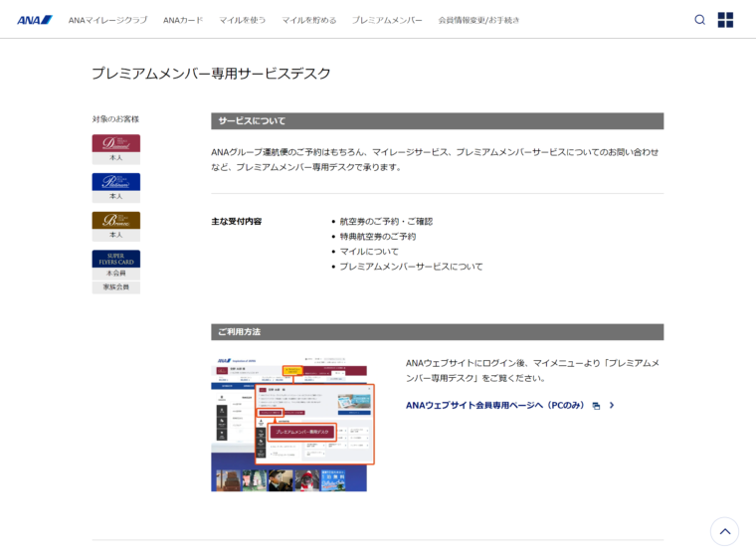Click bullet 特典航空券のご予約
The width and height of the screenshot is (756, 558).
coord(378,237)
